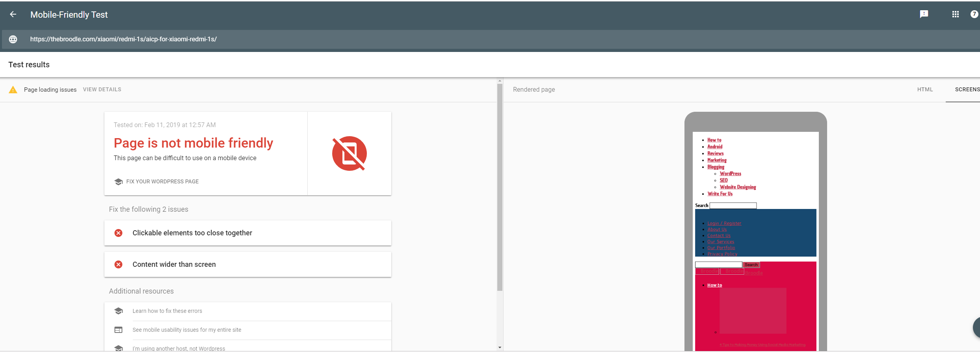Viewport: 980px width, 353px height.
Task: Click the graduation cap icon beside Learn how
Action: tap(118, 311)
